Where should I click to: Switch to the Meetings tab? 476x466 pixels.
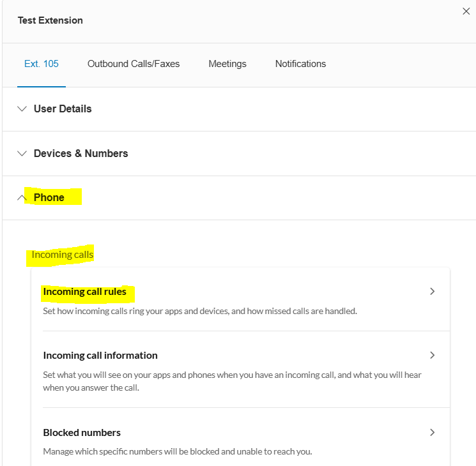[x=227, y=64]
